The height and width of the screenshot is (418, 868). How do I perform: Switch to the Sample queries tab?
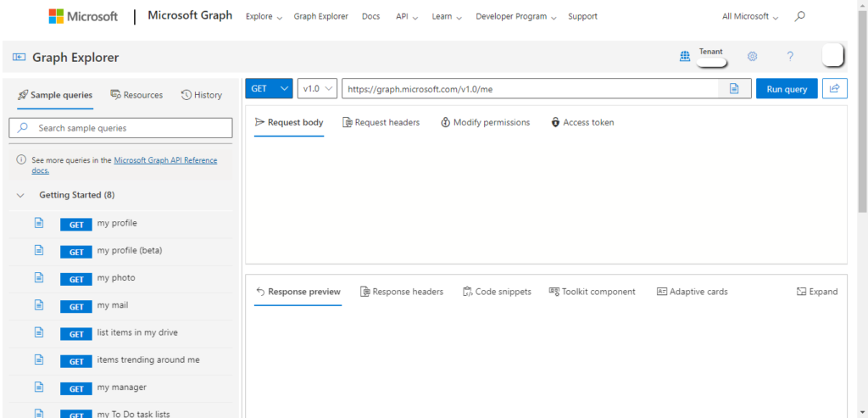tap(55, 95)
